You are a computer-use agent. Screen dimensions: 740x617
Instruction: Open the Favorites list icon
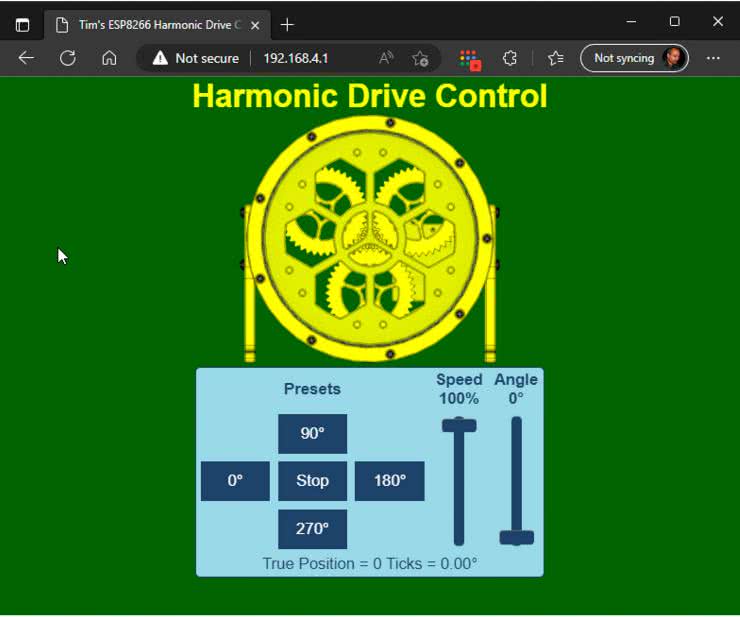pyautogui.click(x=556, y=58)
